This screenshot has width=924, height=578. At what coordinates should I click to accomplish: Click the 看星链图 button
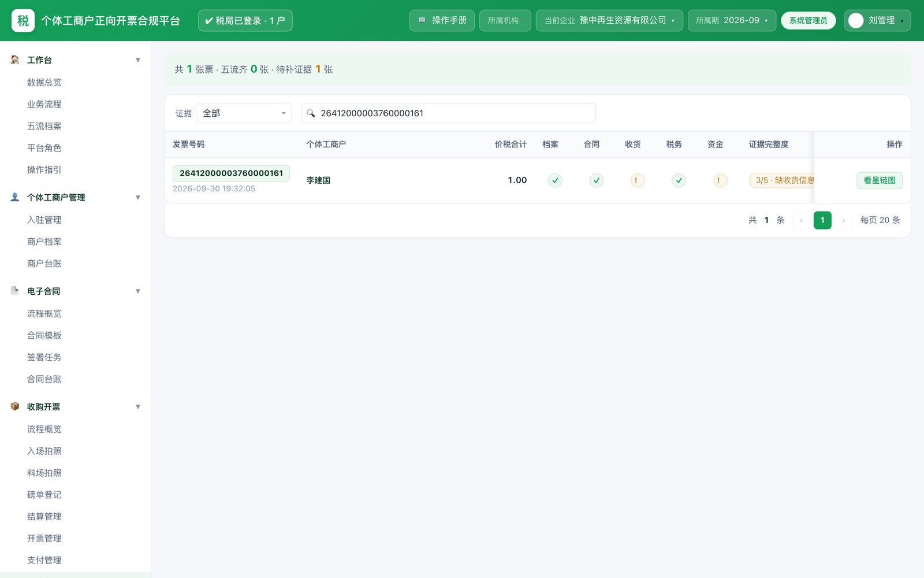coord(880,180)
